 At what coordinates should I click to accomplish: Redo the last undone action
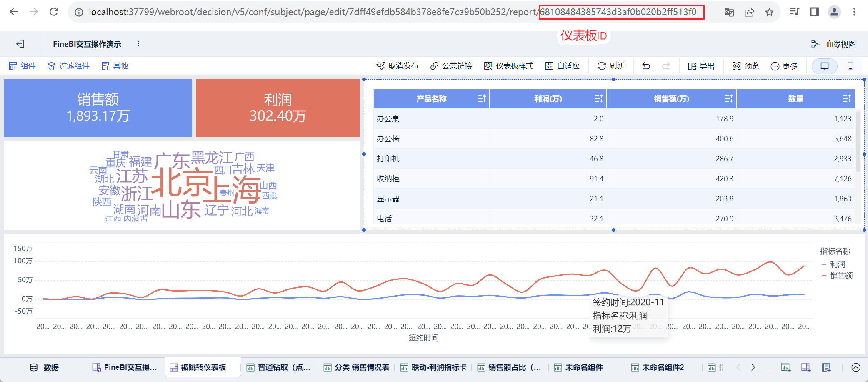point(666,66)
